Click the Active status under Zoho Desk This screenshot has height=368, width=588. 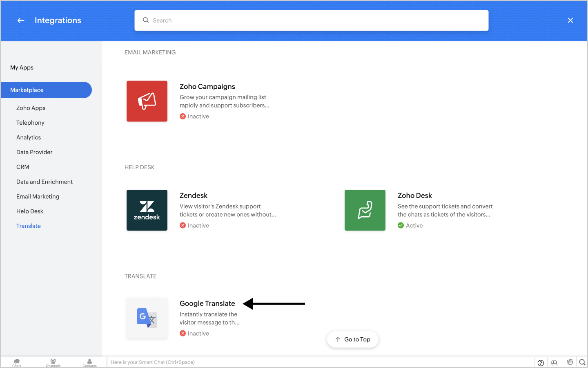(x=410, y=226)
